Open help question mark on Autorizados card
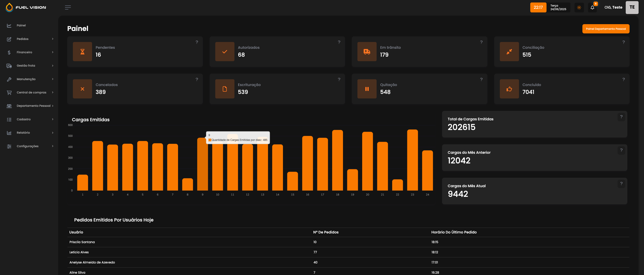 click(x=339, y=42)
